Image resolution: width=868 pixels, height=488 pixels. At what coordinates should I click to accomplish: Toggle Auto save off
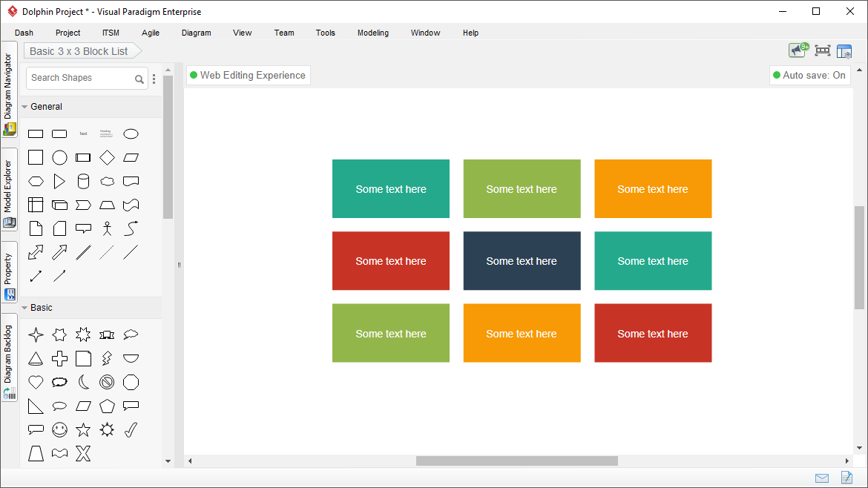(x=809, y=75)
